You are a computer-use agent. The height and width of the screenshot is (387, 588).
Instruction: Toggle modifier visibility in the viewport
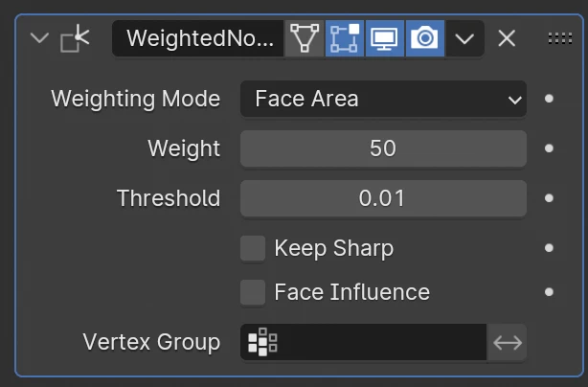click(385, 38)
